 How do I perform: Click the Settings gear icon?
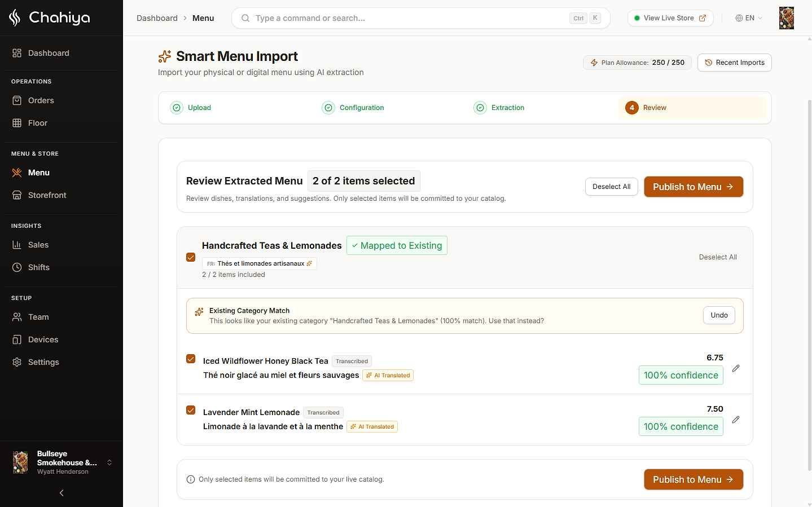(17, 362)
